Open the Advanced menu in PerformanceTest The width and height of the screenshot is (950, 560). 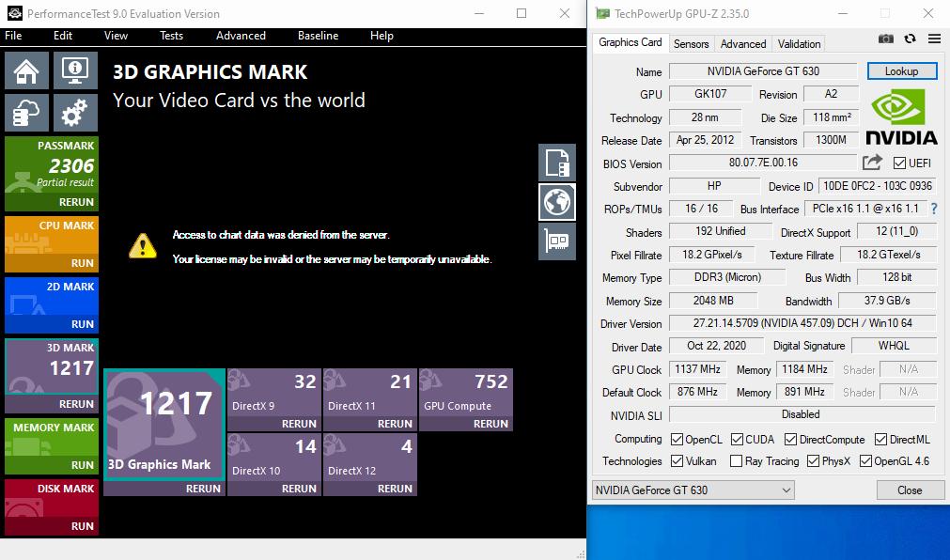coord(241,36)
